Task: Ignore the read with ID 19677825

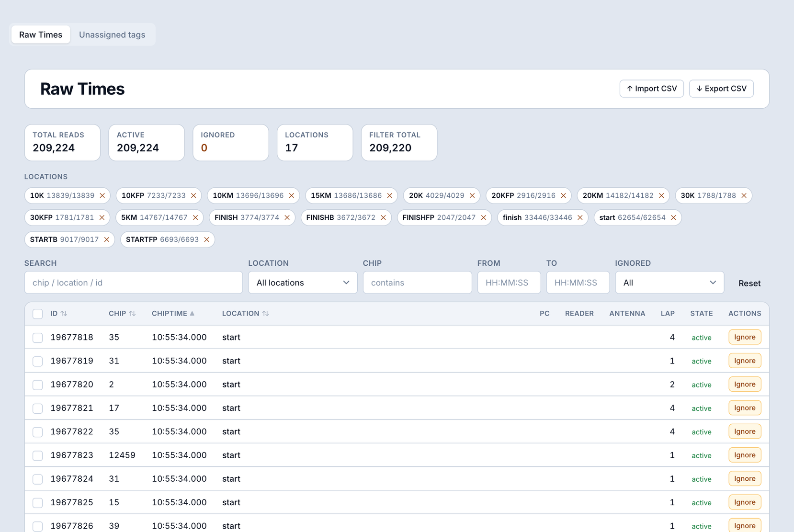Action: (x=745, y=502)
